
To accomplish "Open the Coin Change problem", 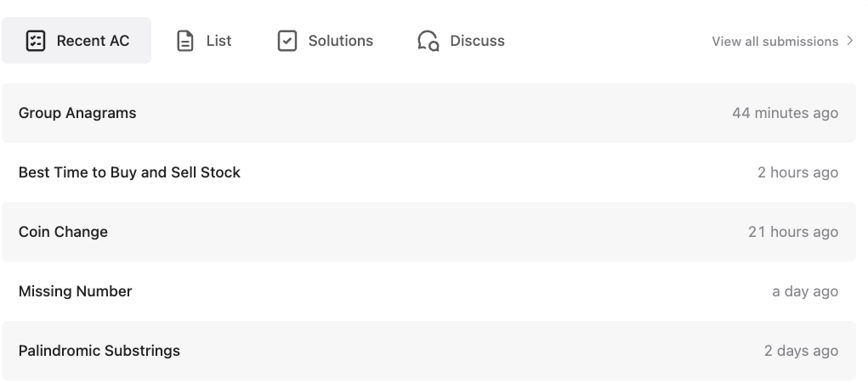I will tap(63, 232).
